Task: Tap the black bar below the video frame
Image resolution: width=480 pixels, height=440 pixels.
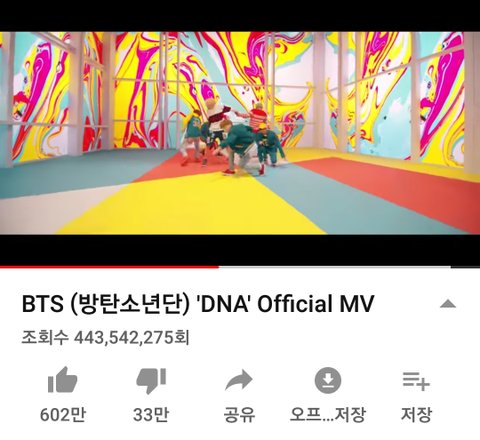Action: [x=240, y=250]
